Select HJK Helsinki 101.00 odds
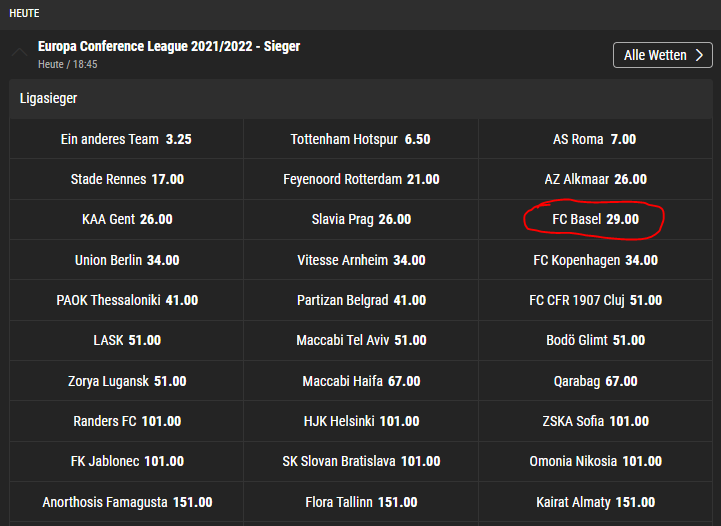The height and width of the screenshot is (526, 721). pyautogui.click(x=361, y=421)
